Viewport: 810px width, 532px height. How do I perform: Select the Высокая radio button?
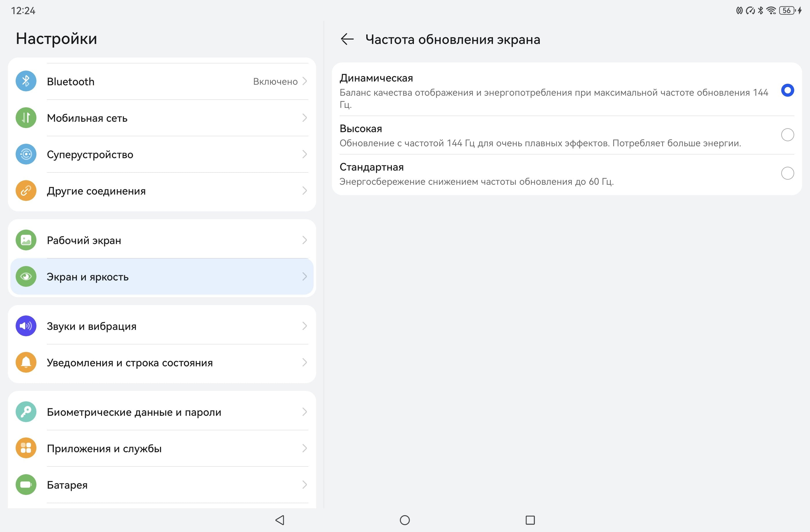787,135
